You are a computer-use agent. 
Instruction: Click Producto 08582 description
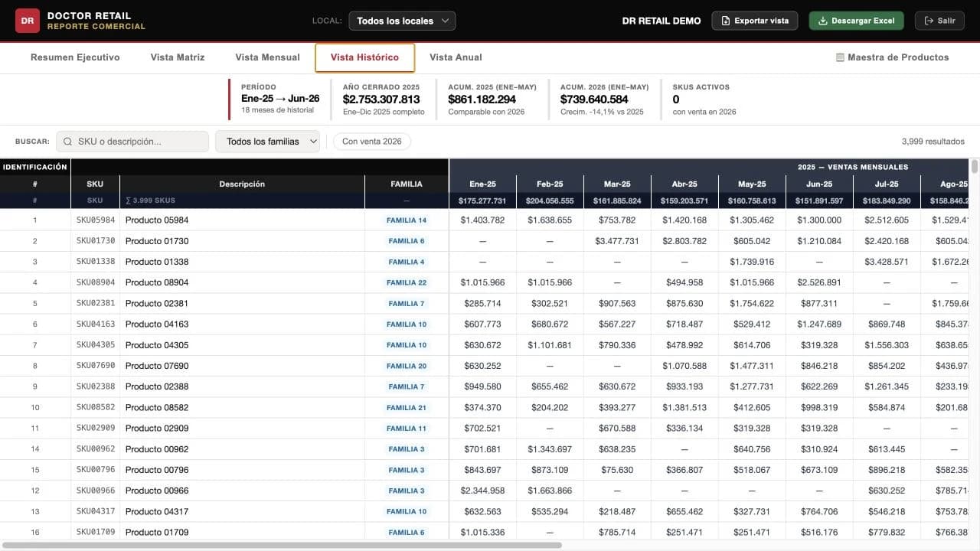coord(157,407)
